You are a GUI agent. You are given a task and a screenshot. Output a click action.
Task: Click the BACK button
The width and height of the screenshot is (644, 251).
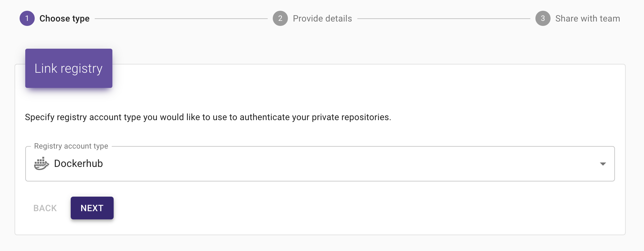click(45, 208)
